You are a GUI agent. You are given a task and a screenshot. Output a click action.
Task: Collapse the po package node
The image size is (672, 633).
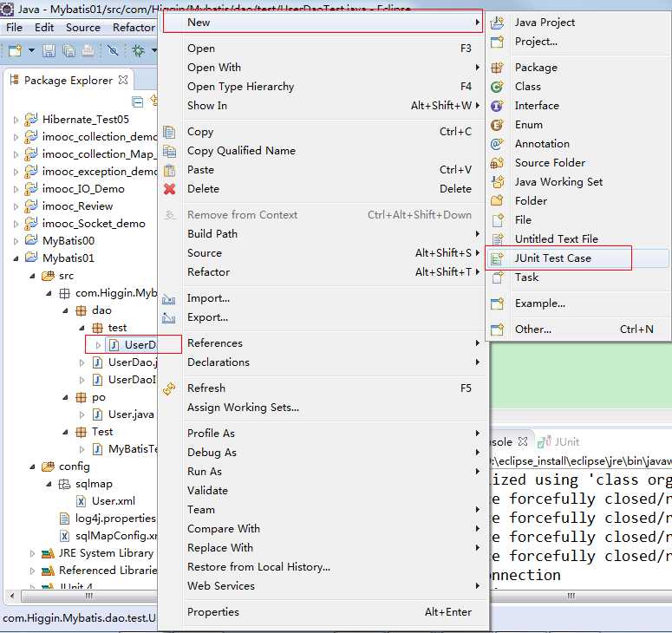65,397
